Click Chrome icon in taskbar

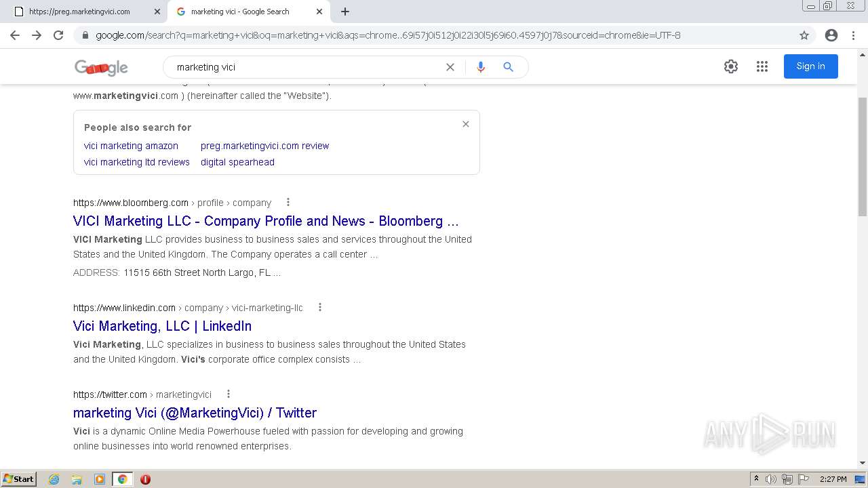click(123, 479)
